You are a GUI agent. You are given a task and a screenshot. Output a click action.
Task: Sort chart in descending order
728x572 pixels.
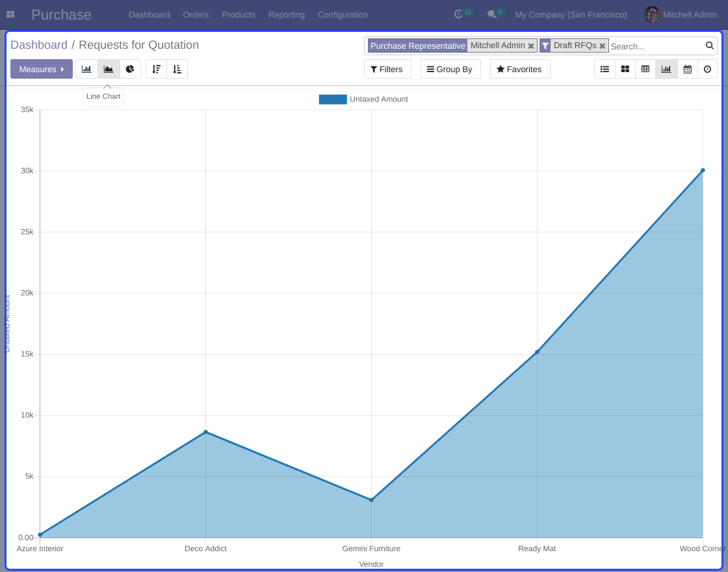click(x=157, y=69)
